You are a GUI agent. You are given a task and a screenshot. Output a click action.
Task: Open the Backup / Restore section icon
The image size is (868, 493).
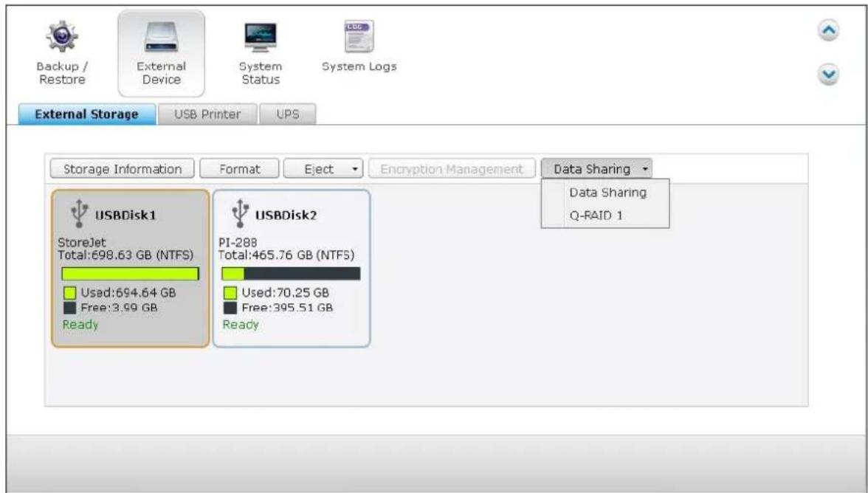click(62, 36)
